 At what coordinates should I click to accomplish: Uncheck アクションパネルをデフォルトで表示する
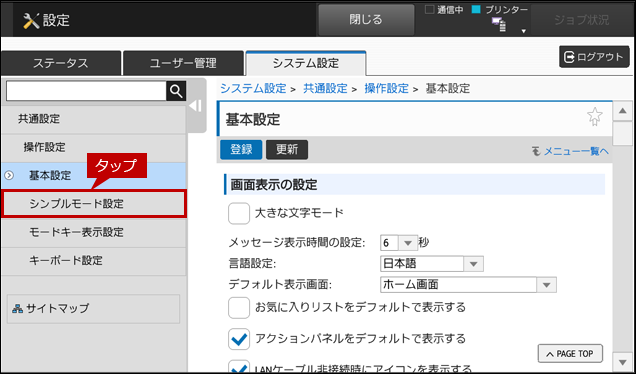point(239,339)
